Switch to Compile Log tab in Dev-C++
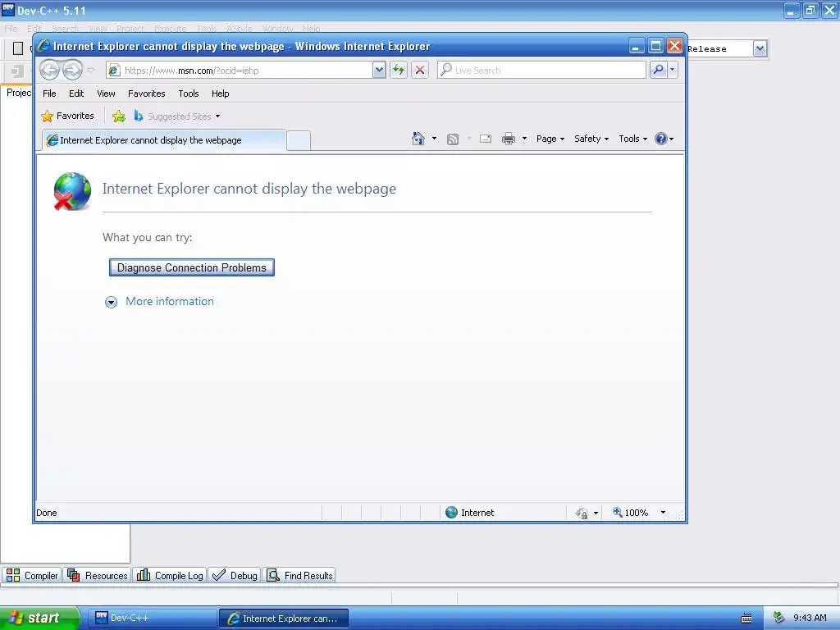The image size is (840, 630). (x=170, y=575)
